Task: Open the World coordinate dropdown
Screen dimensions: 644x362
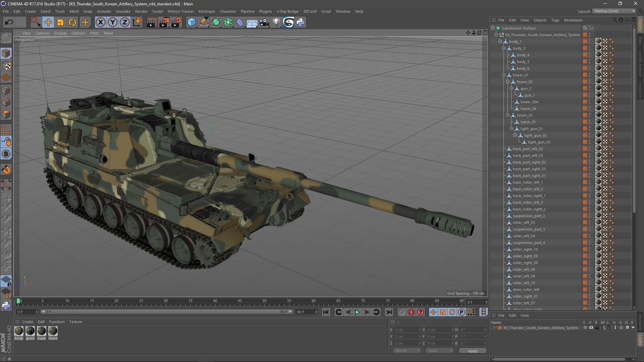Action: [407, 351]
